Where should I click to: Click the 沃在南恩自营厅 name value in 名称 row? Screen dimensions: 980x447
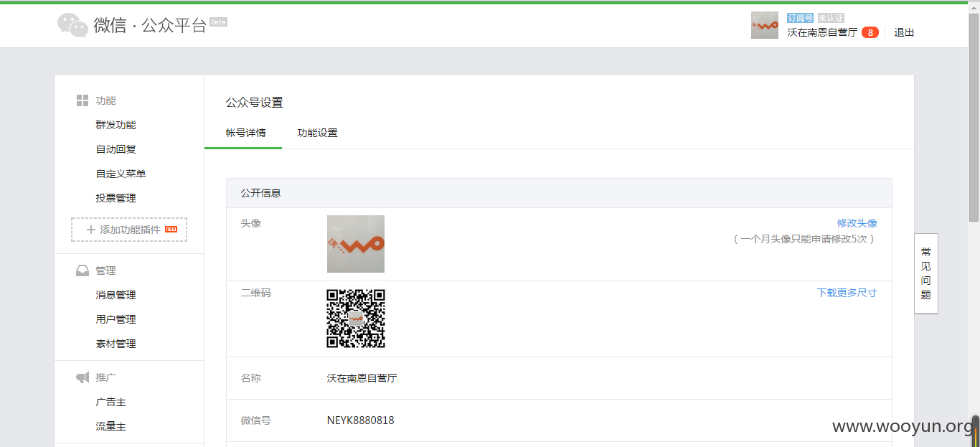362,378
